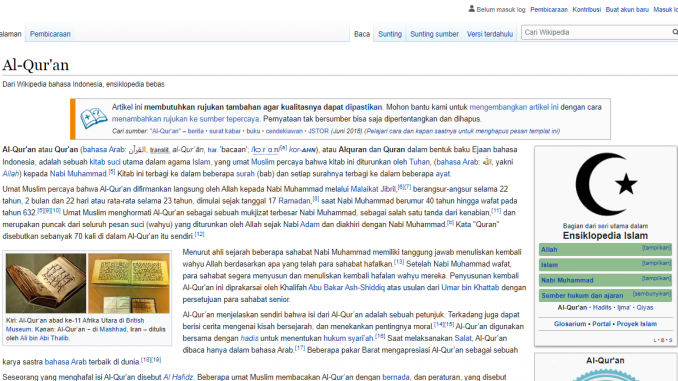
Task: Open the Ali bin Abi Thalib caption link
Action: point(44,338)
